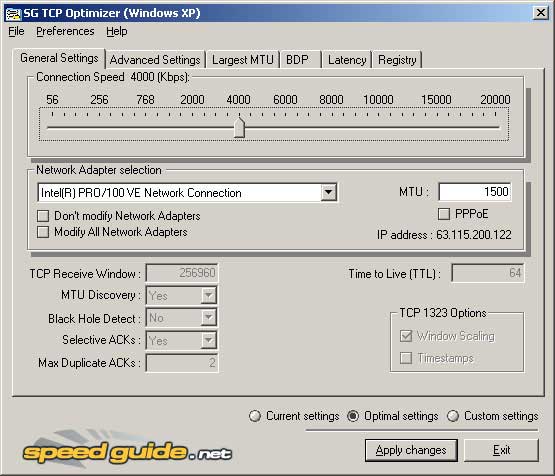Click the Apply changes button
The image size is (555, 476).
point(411,450)
